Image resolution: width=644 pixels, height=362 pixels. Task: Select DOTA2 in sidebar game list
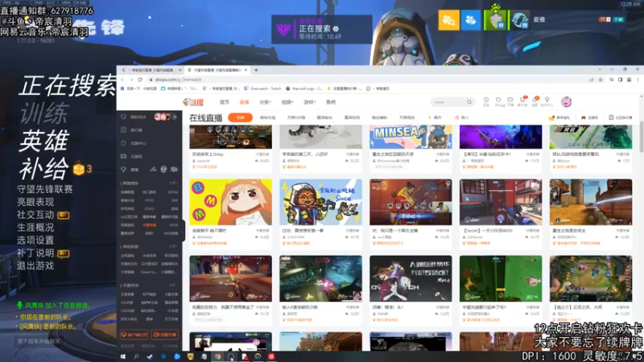click(173, 192)
